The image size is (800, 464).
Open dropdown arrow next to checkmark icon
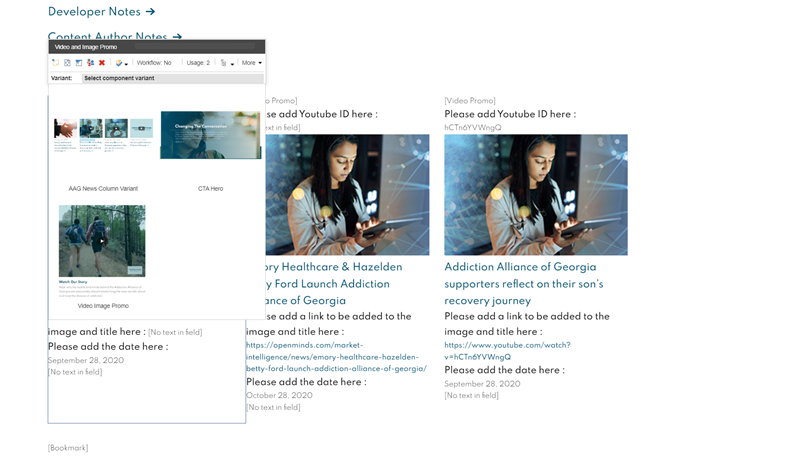pos(126,64)
